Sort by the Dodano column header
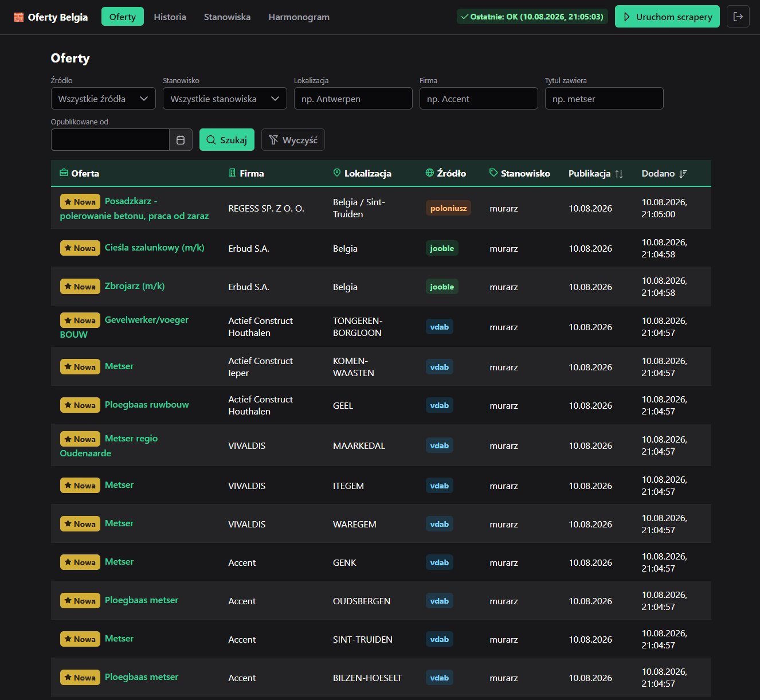The width and height of the screenshot is (760, 700). [664, 173]
